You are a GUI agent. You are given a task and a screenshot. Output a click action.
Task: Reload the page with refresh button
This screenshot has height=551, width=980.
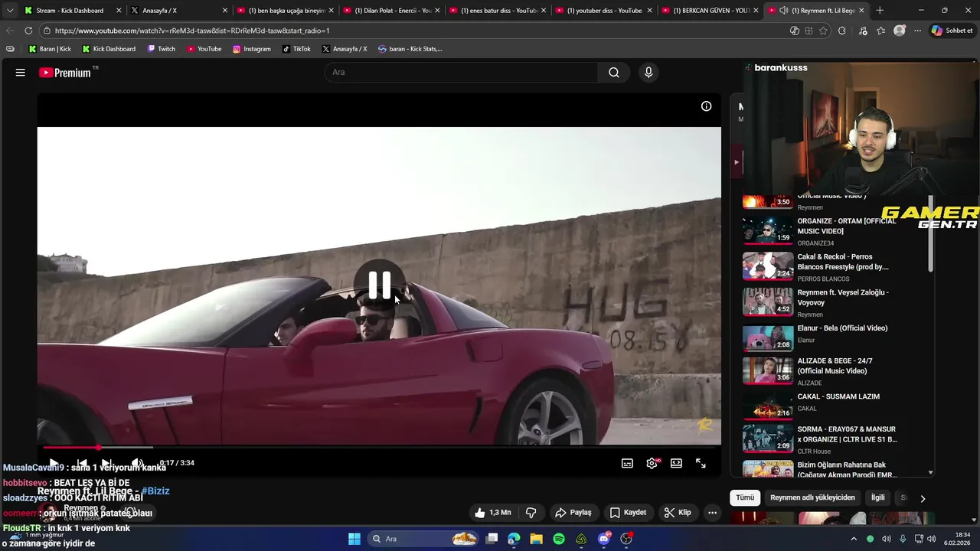click(28, 31)
